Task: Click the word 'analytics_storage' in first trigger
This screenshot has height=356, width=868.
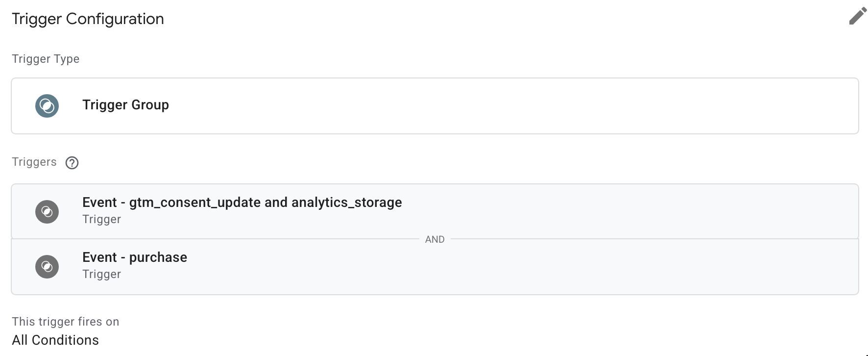Action: (347, 203)
